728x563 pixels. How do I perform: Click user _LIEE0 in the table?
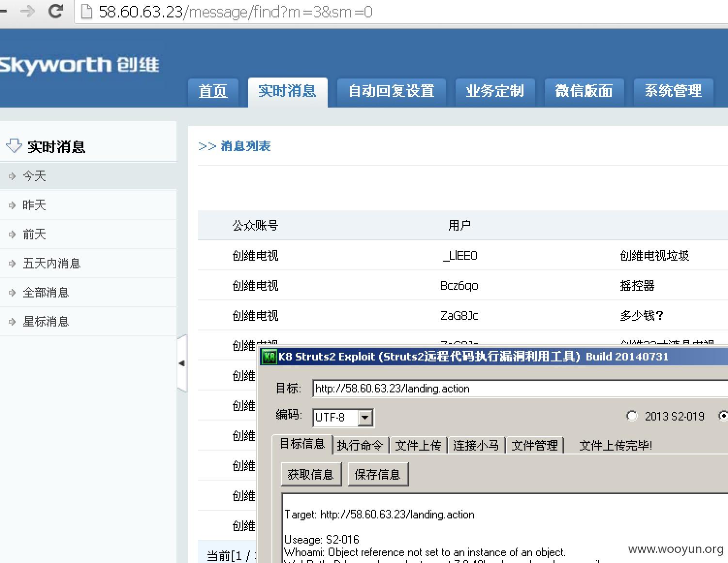tap(459, 255)
